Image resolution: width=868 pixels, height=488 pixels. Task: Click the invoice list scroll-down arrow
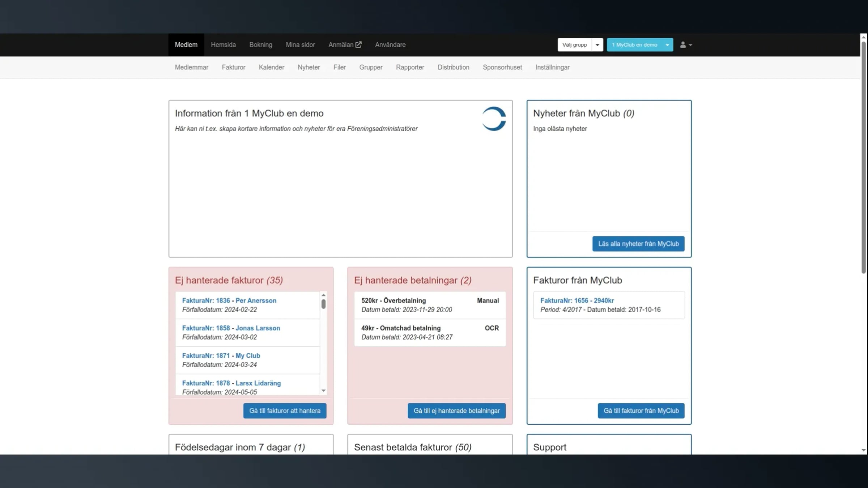323,391
